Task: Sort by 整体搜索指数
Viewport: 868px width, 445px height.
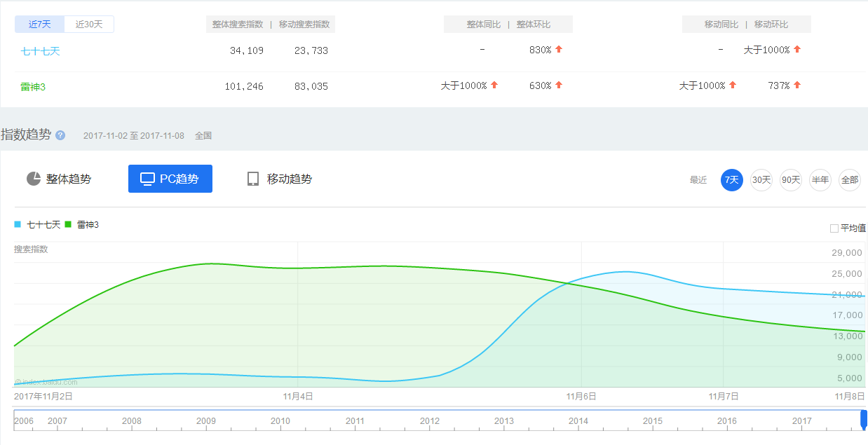Action: coord(239,23)
